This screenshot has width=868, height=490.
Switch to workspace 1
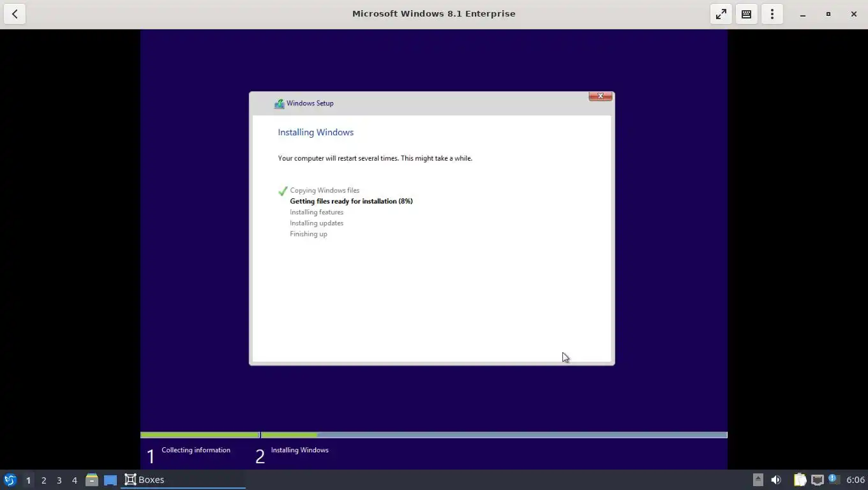(28, 480)
